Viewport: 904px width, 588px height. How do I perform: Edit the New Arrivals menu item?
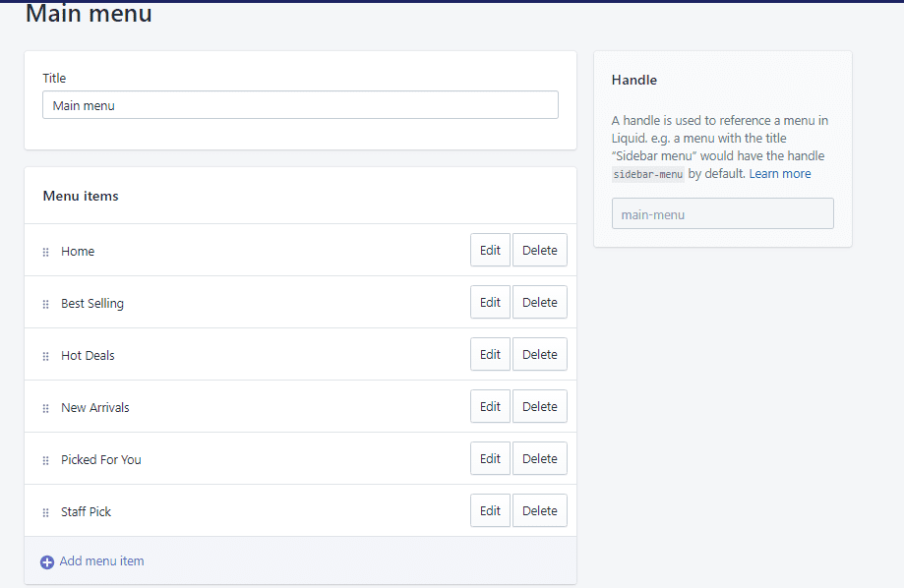[x=490, y=406]
